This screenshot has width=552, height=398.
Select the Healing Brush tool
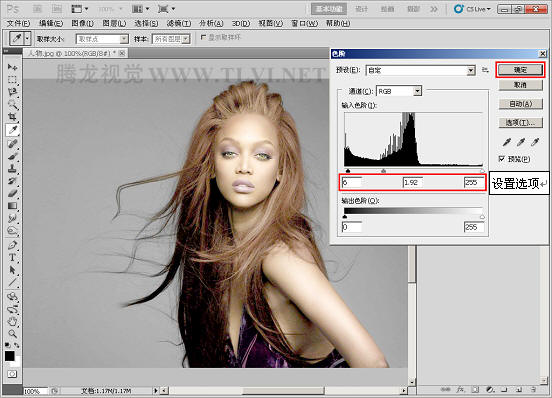click(12, 143)
